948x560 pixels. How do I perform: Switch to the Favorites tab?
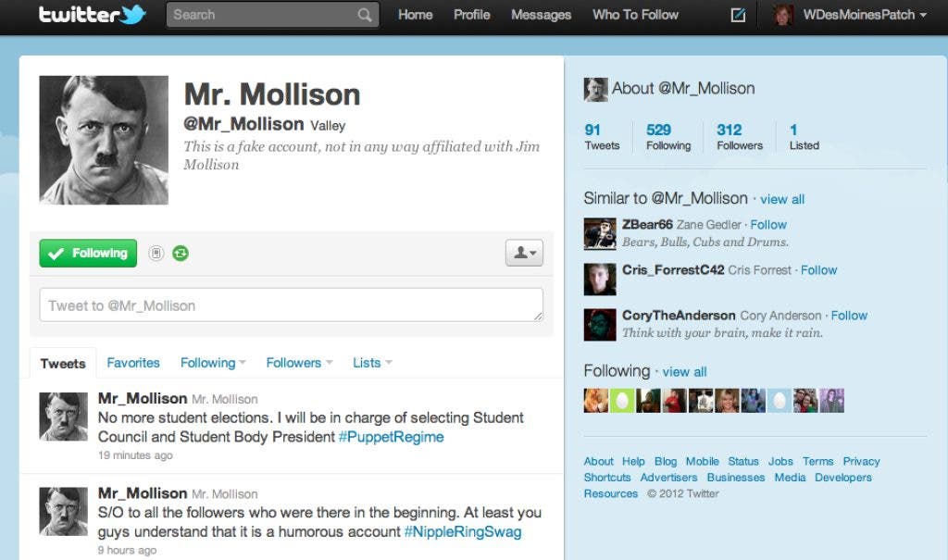pyautogui.click(x=133, y=363)
